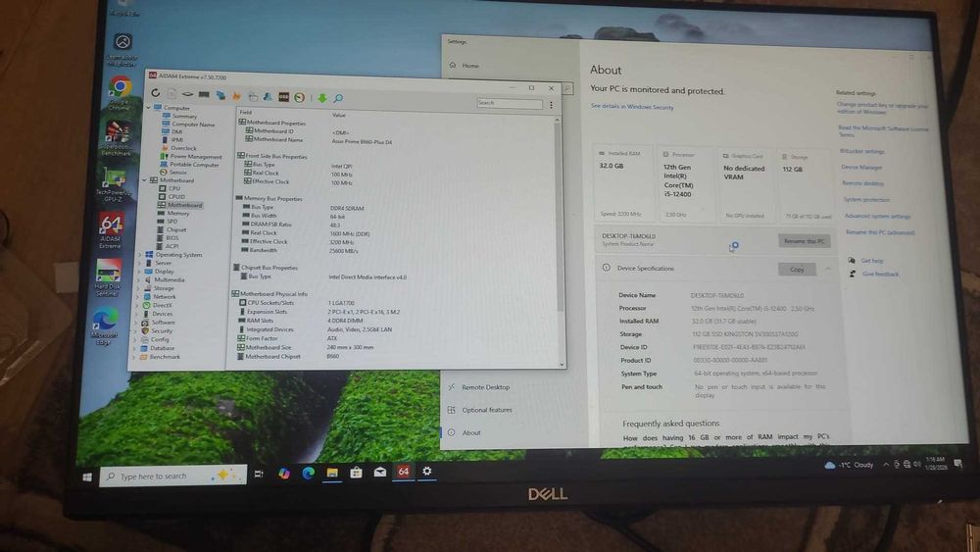The width and height of the screenshot is (980, 552).
Task: Click the magnifier icon in the AIDA64 toolbar
Action: [338, 98]
